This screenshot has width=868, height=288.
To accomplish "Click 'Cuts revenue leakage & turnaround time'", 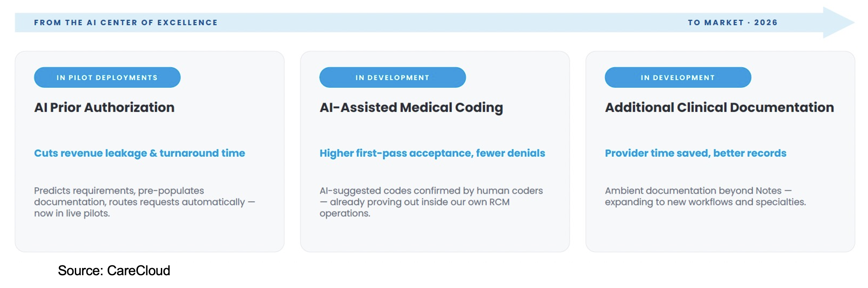I will (x=140, y=153).
